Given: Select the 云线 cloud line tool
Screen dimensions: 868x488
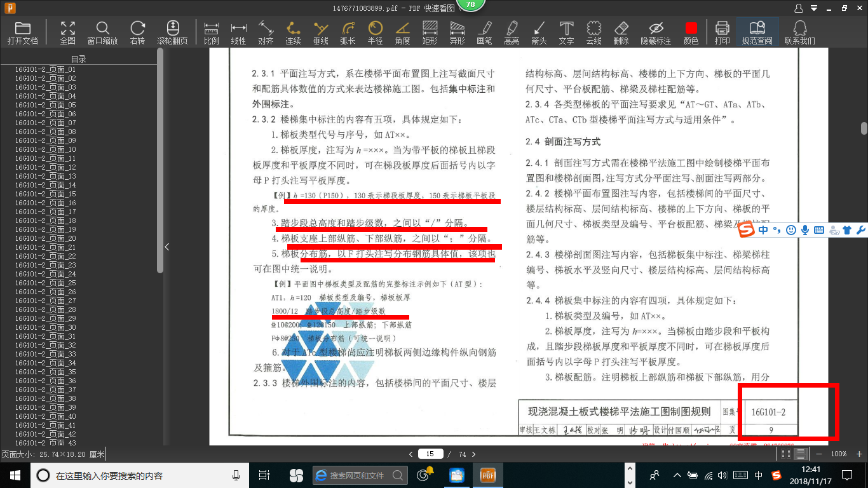Looking at the screenshot, I should coord(593,32).
